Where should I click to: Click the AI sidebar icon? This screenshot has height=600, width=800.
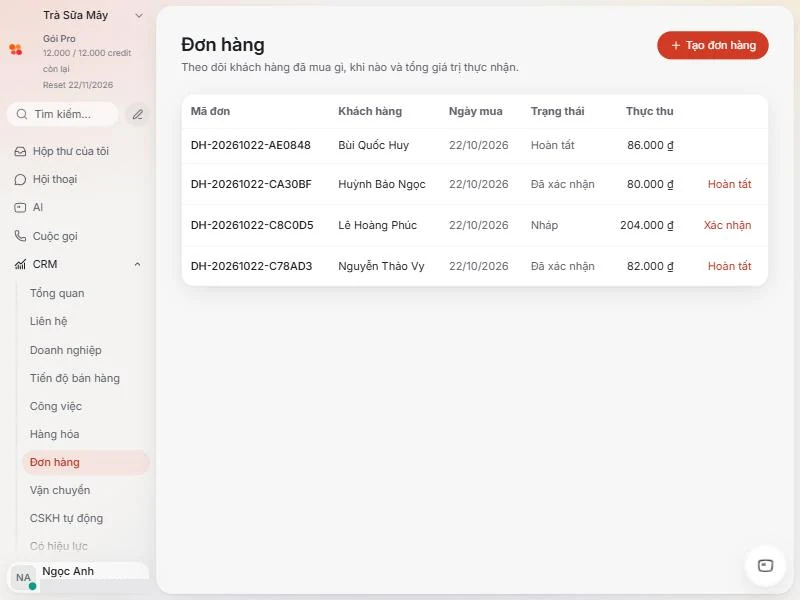[x=20, y=208]
